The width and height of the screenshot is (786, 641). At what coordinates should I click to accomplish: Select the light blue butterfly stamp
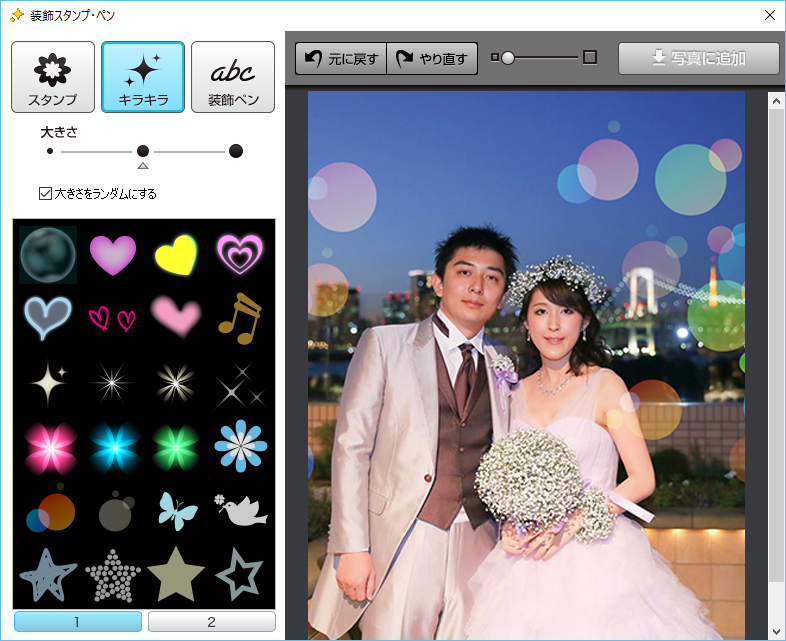coord(176,510)
